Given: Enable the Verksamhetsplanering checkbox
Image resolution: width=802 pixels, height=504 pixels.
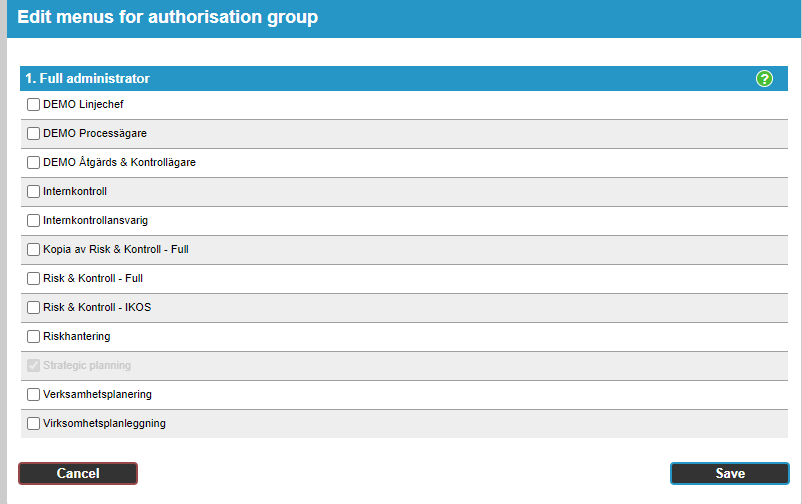Looking at the screenshot, I should (x=33, y=395).
